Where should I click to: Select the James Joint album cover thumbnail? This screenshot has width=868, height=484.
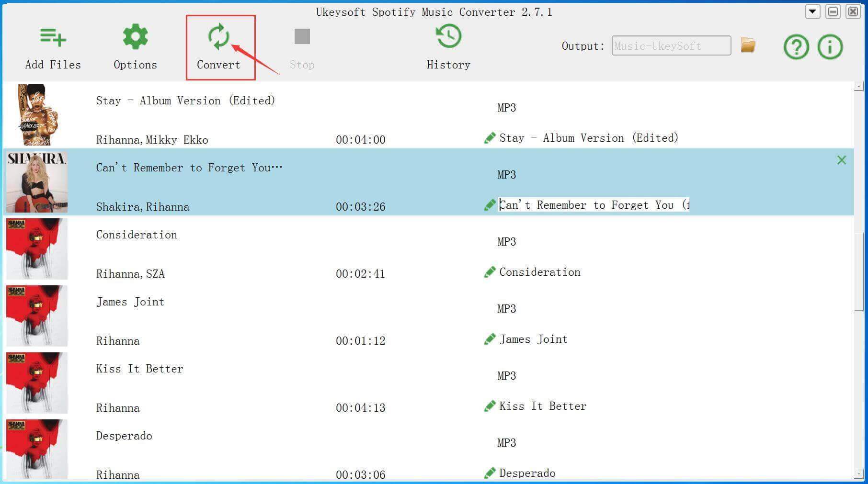pos(36,316)
